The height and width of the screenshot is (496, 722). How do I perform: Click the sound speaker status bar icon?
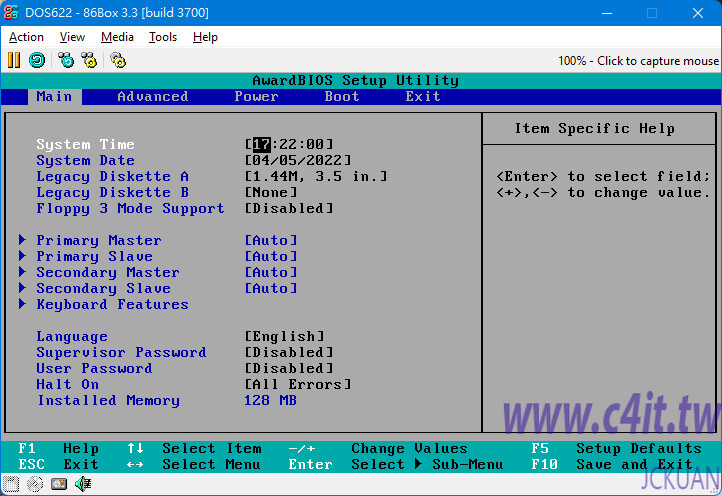83,484
